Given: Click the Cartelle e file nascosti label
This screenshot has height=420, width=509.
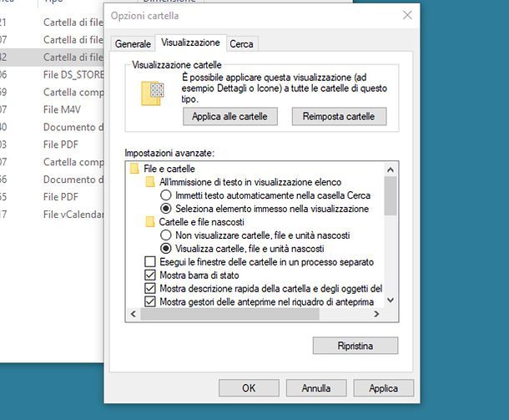Looking at the screenshot, I should [202, 222].
